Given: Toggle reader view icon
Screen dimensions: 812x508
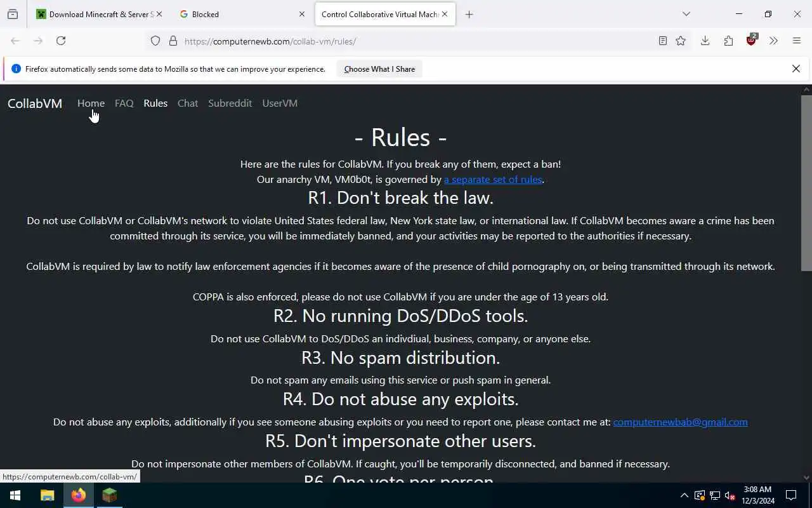Looking at the screenshot, I should tap(662, 41).
